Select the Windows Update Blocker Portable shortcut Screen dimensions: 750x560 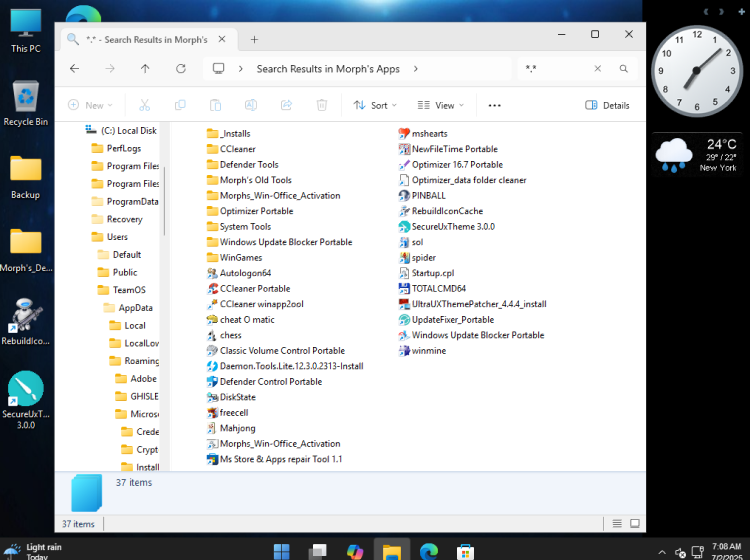[472, 335]
